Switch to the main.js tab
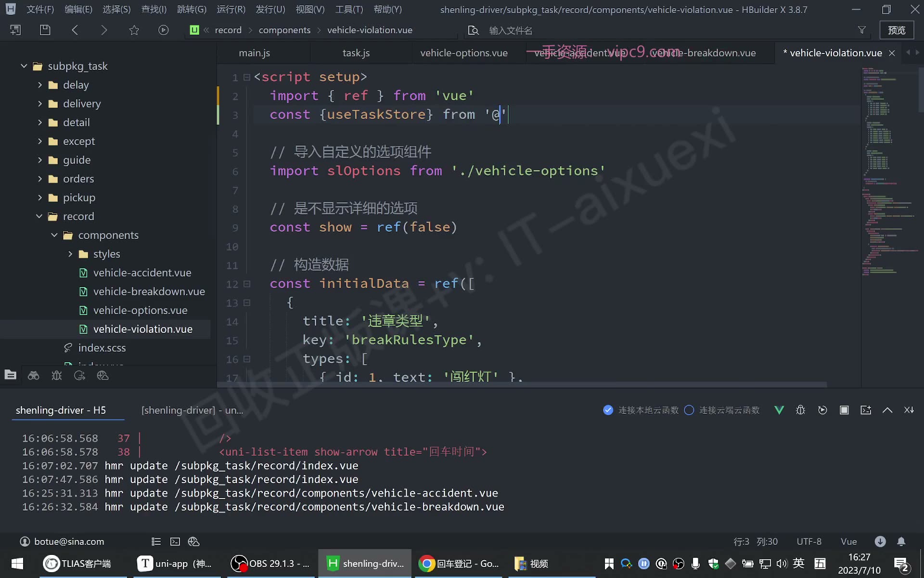Viewport: 924px width, 578px height. [x=254, y=53]
